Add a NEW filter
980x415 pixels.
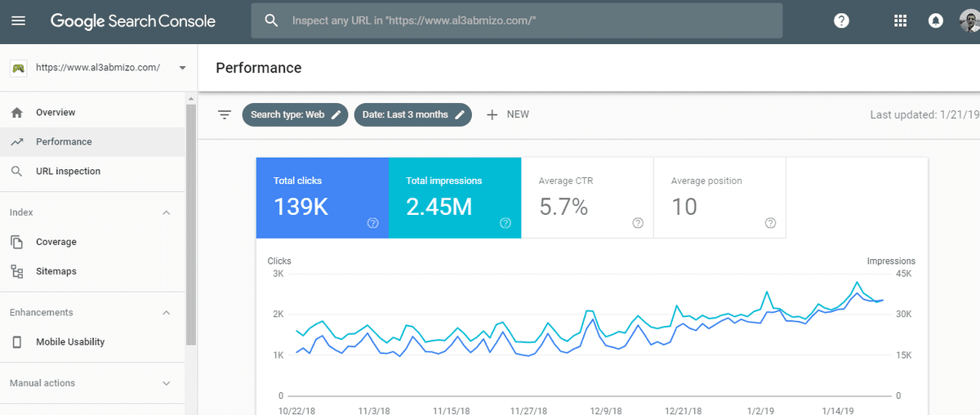[508, 115]
